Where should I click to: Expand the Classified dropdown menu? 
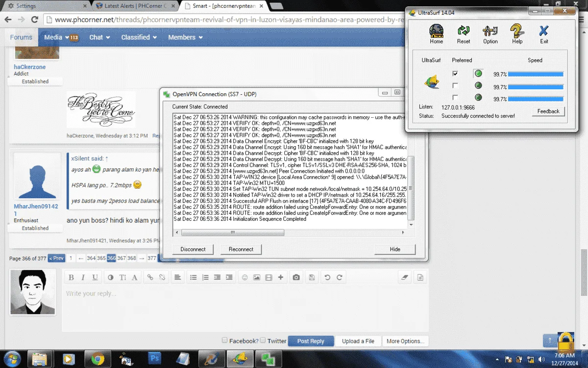(139, 37)
